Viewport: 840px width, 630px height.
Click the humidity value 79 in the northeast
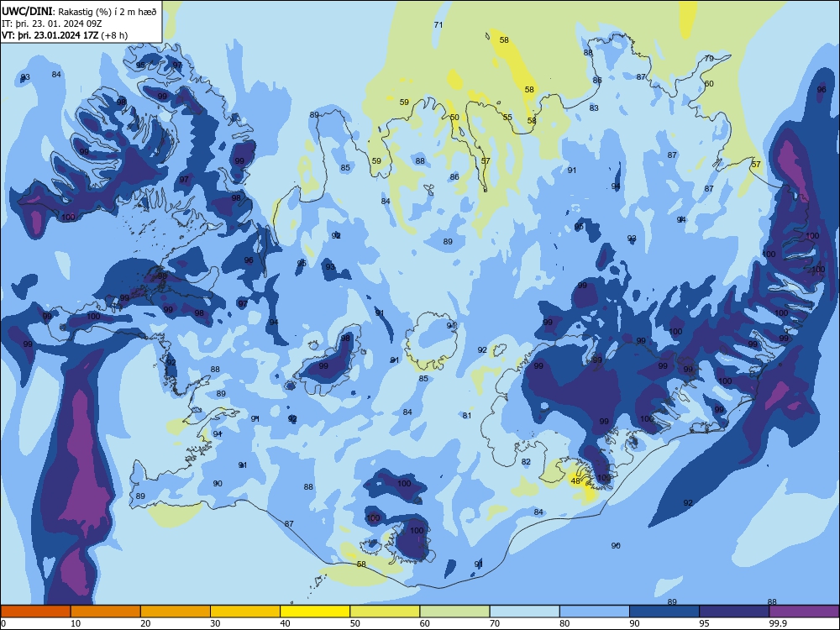pyautogui.click(x=709, y=59)
